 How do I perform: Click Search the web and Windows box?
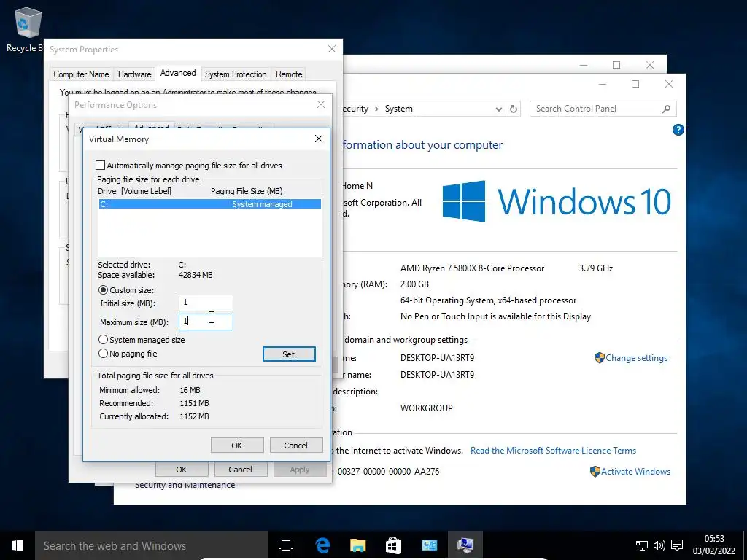pos(152,545)
